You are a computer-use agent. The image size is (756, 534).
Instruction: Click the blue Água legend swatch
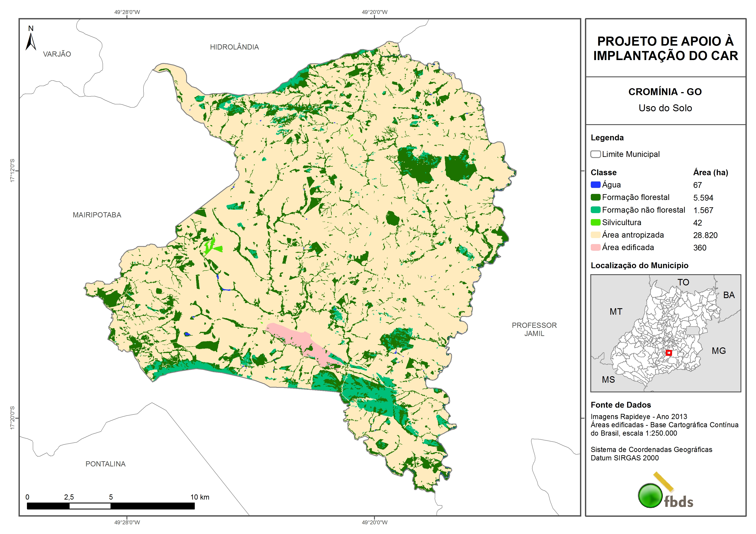click(595, 185)
